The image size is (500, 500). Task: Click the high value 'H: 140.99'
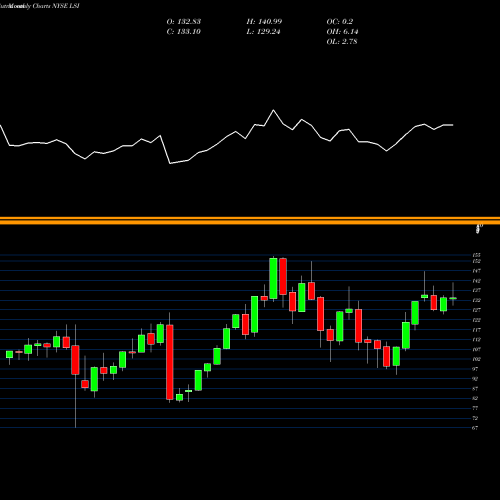(264, 22)
